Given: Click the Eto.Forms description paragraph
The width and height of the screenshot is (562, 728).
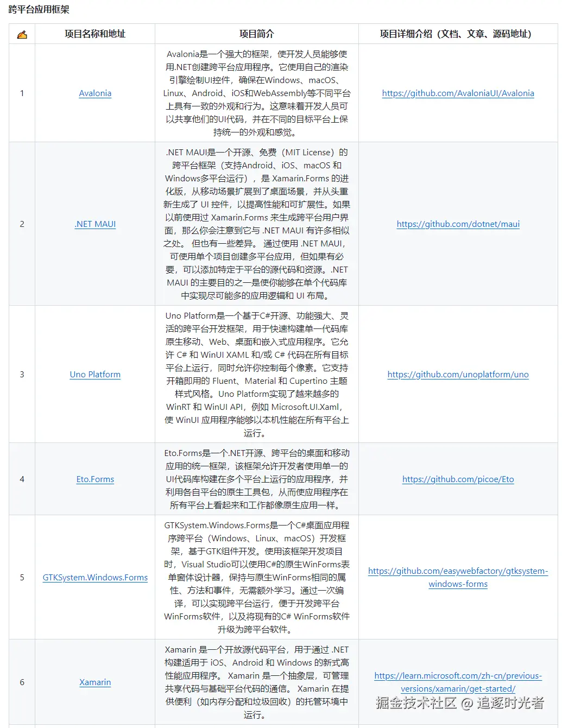Looking at the screenshot, I should [x=257, y=479].
